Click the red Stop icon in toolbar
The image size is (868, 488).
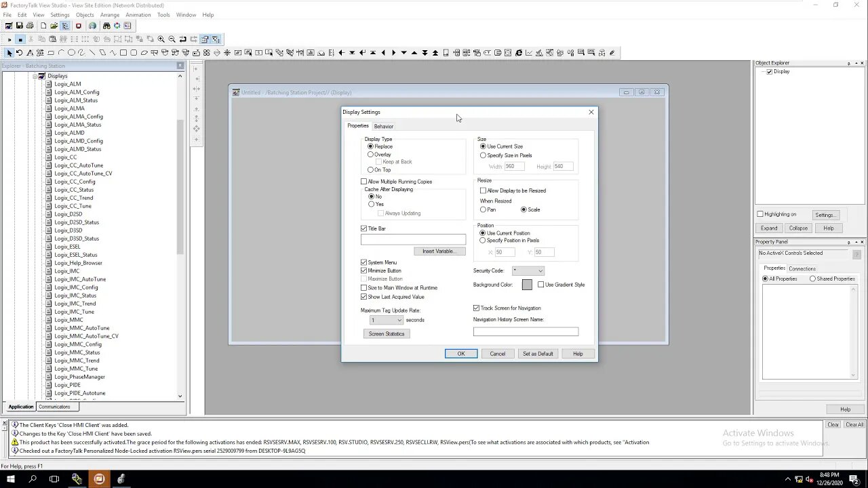[79, 26]
